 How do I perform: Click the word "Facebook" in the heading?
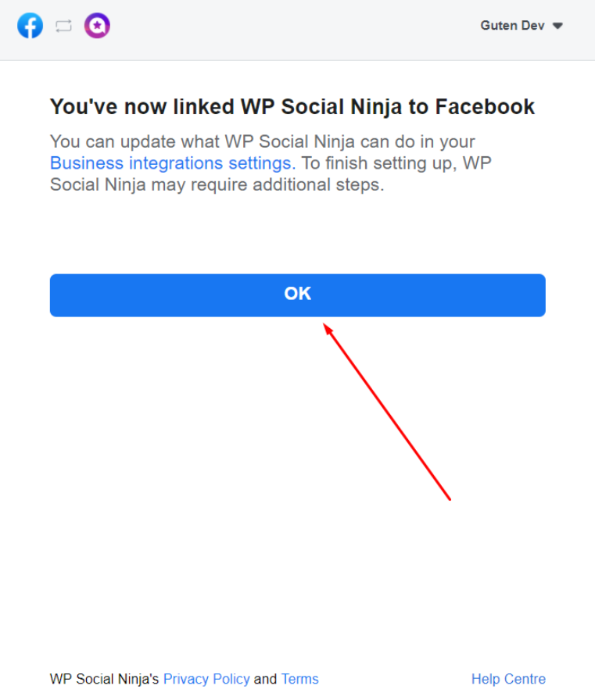click(x=485, y=107)
